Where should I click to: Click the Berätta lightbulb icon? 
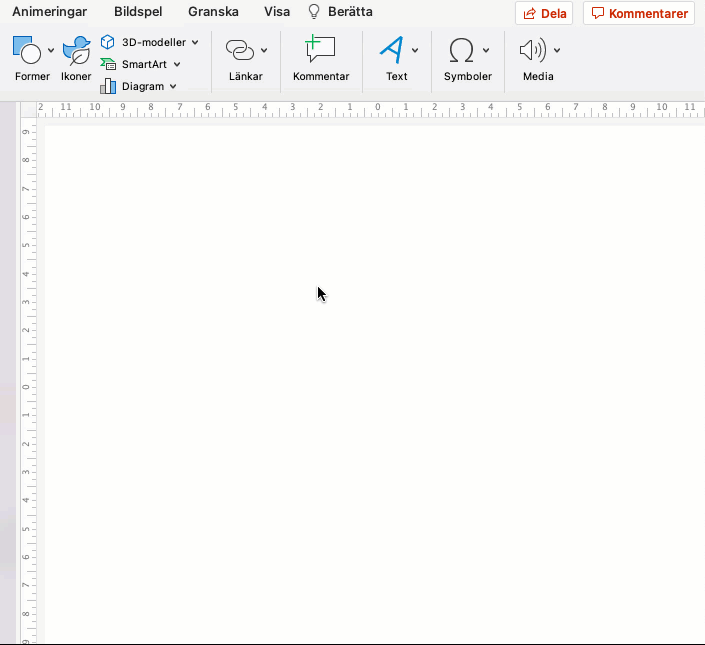pyautogui.click(x=314, y=12)
